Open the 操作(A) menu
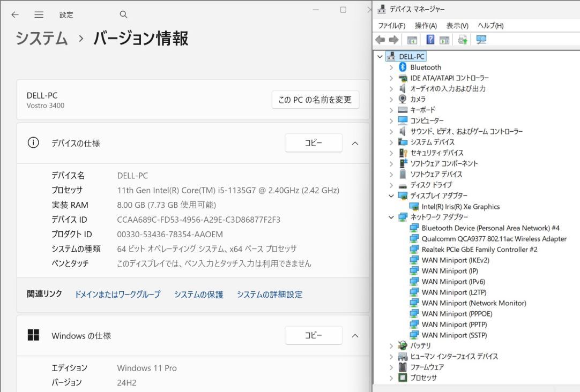 tap(425, 26)
